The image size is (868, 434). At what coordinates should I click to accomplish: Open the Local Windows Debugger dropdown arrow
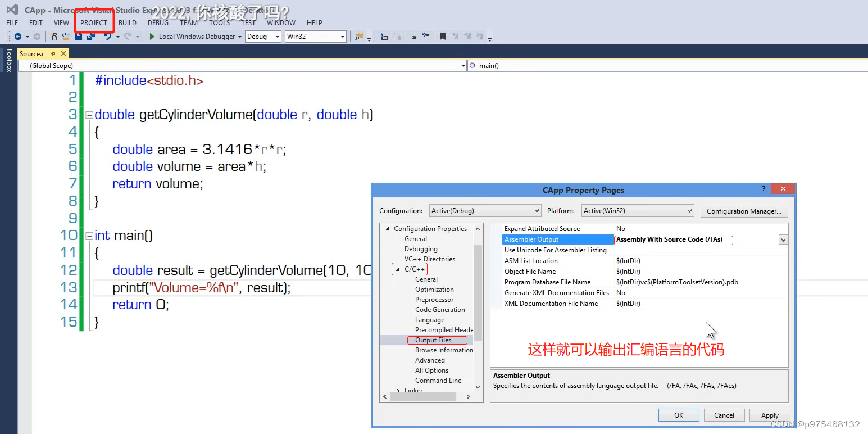(240, 37)
